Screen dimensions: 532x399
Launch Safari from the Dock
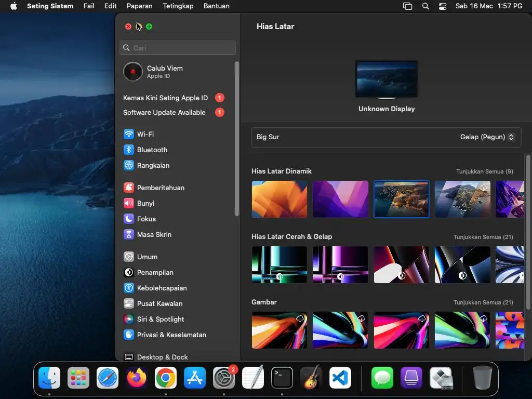[x=108, y=378]
